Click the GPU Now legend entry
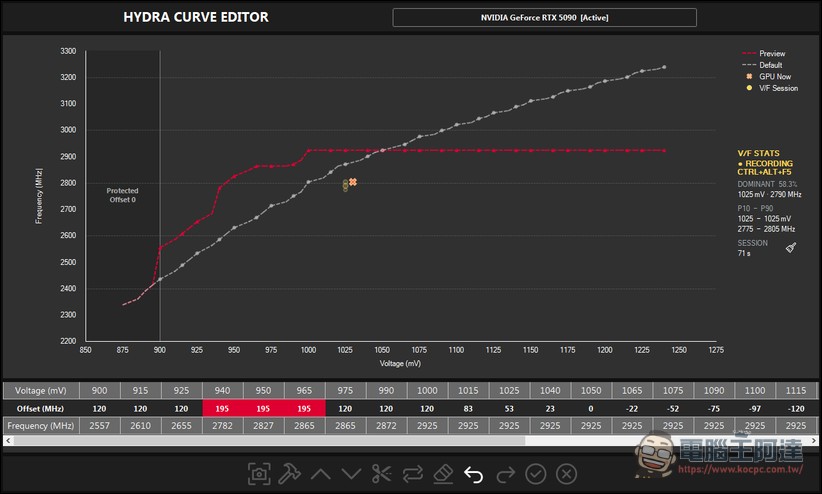The width and height of the screenshot is (822, 494). [769, 77]
